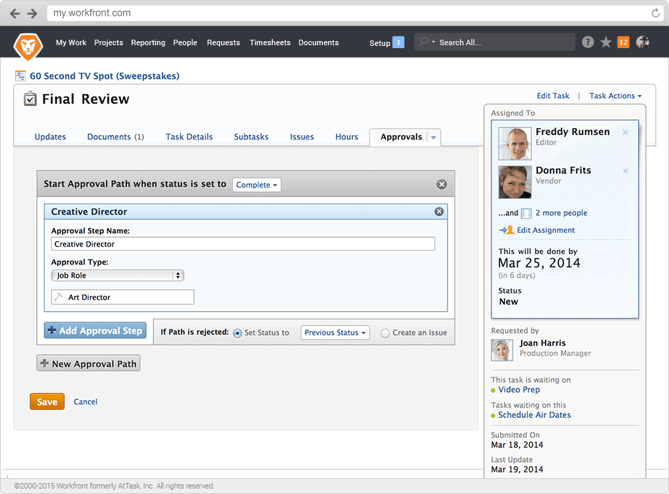Viewport: 669px width, 494px height.
Task: Select the Create an Issue option
Action: [x=385, y=333]
